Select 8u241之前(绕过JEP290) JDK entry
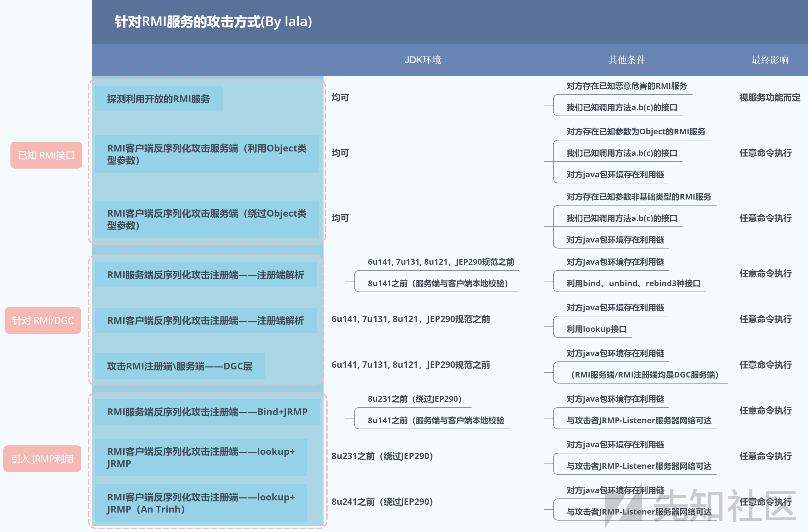Screen dimensions: 808x532 coord(382,501)
